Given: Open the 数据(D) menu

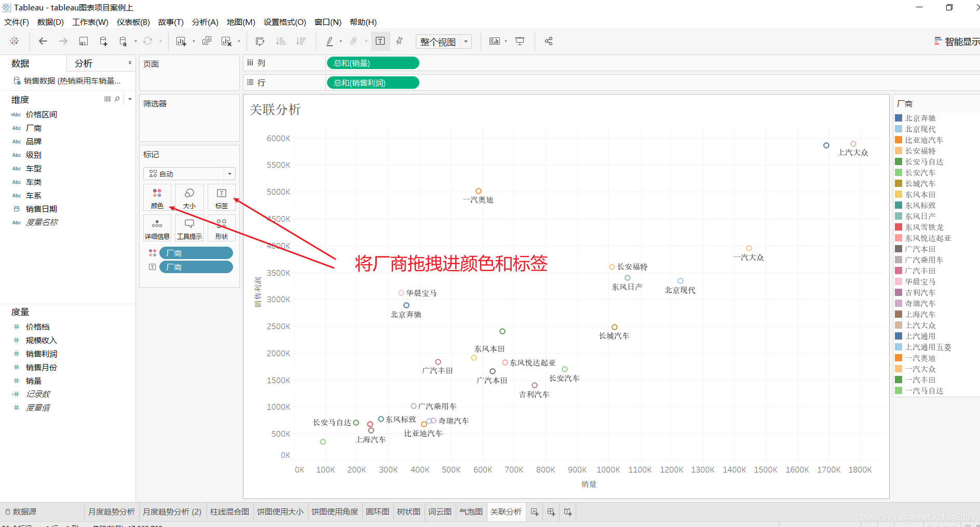Looking at the screenshot, I should pos(50,22).
